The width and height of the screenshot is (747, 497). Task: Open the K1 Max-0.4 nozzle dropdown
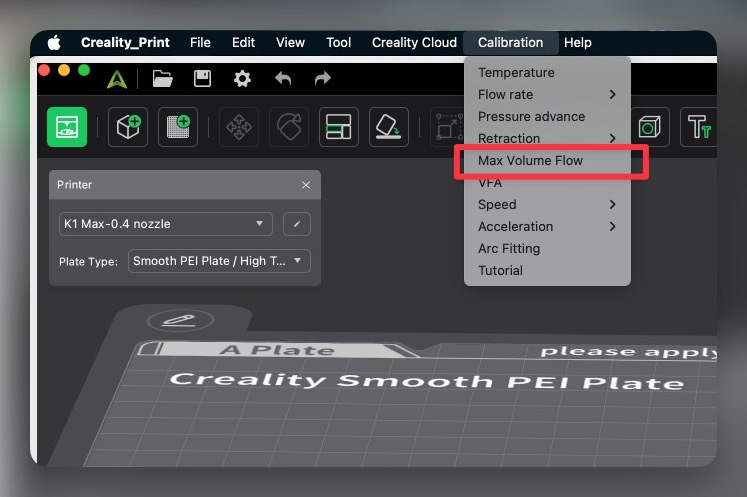(166, 224)
